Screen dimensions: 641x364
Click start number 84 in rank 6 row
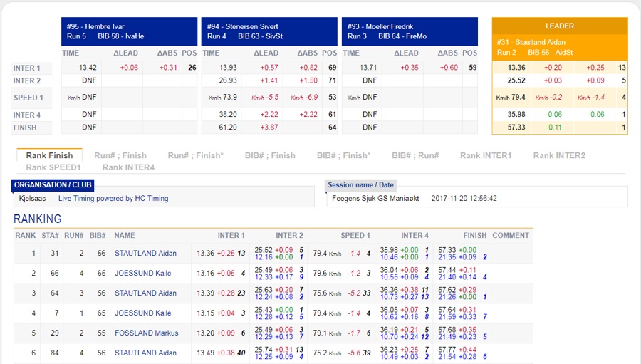[x=54, y=353]
